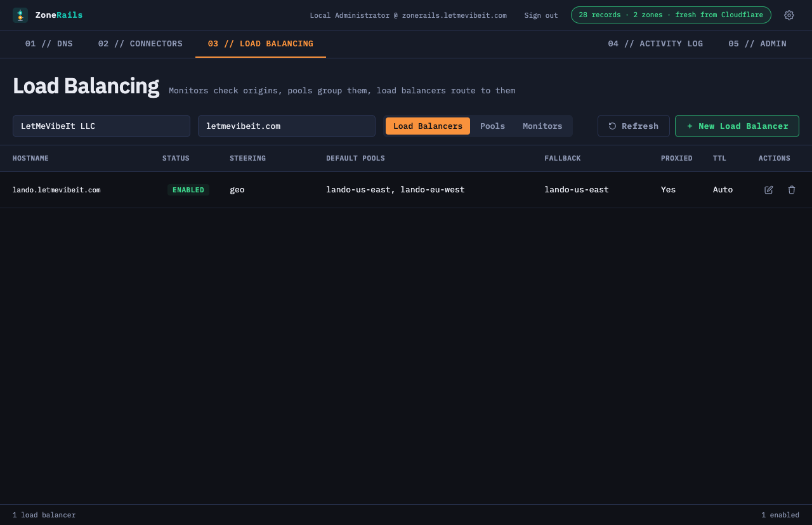Click the STEERING column header
The height and width of the screenshot is (525, 812).
pos(247,158)
